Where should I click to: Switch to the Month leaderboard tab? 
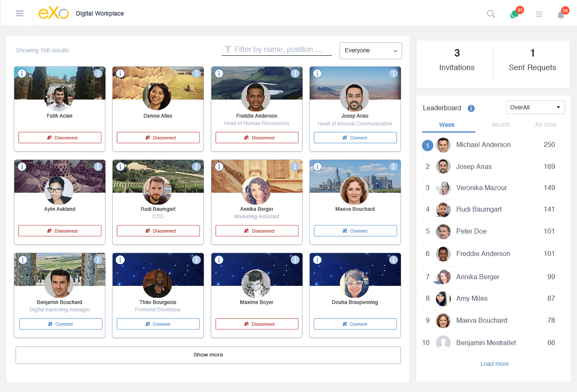tap(501, 125)
